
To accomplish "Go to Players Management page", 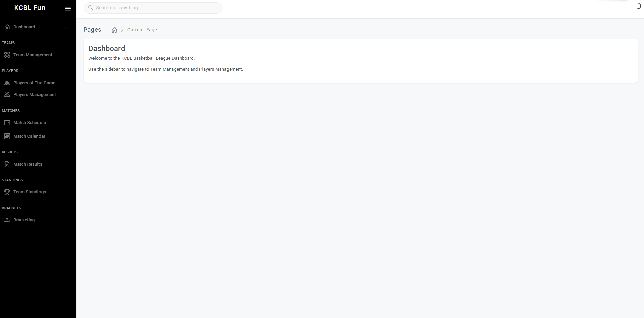I will tap(34, 95).
